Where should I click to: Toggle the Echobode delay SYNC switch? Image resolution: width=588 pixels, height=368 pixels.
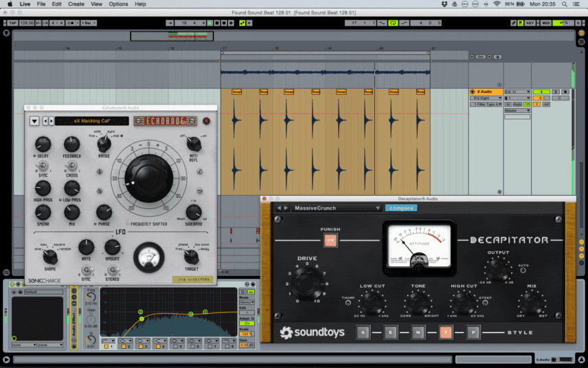[43, 165]
